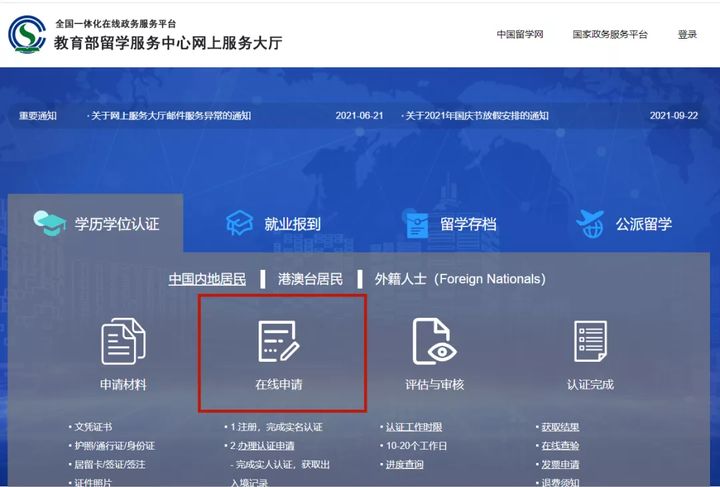Open the 发票申请 link
The width and height of the screenshot is (720, 487).
560,465
